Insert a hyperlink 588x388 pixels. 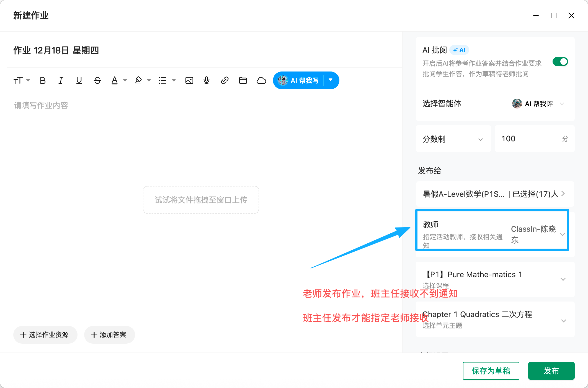(225, 80)
